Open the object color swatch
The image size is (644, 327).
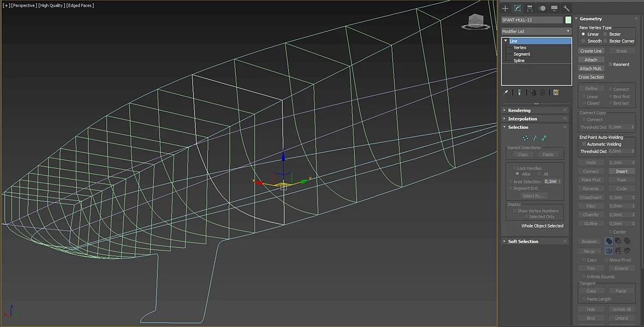[568, 20]
